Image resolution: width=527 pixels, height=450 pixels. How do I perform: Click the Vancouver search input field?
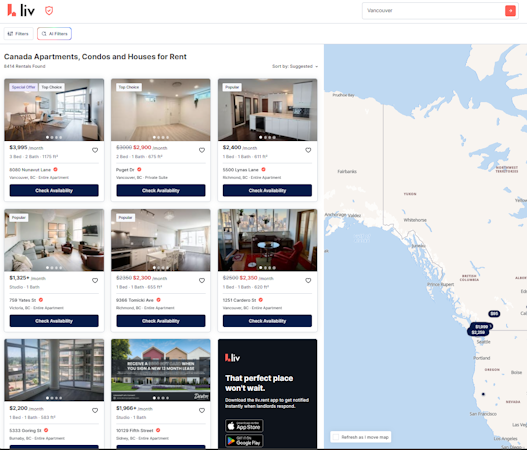(x=434, y=11)
